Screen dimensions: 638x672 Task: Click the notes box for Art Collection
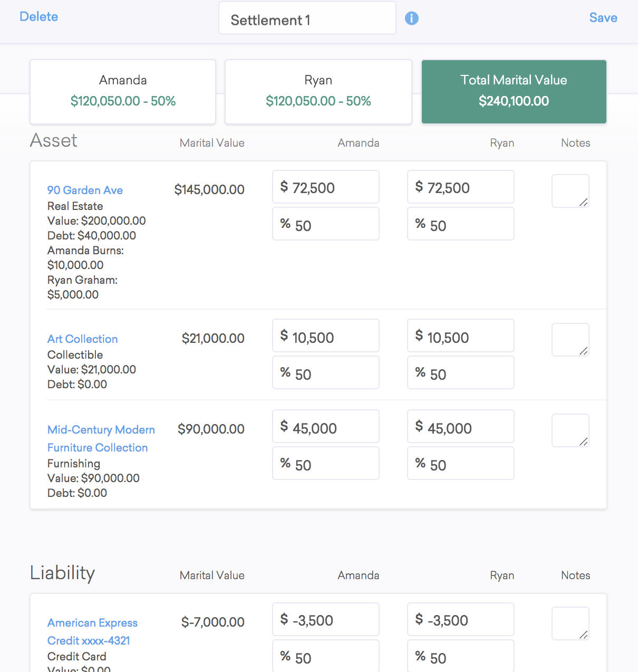coord(571,340)
